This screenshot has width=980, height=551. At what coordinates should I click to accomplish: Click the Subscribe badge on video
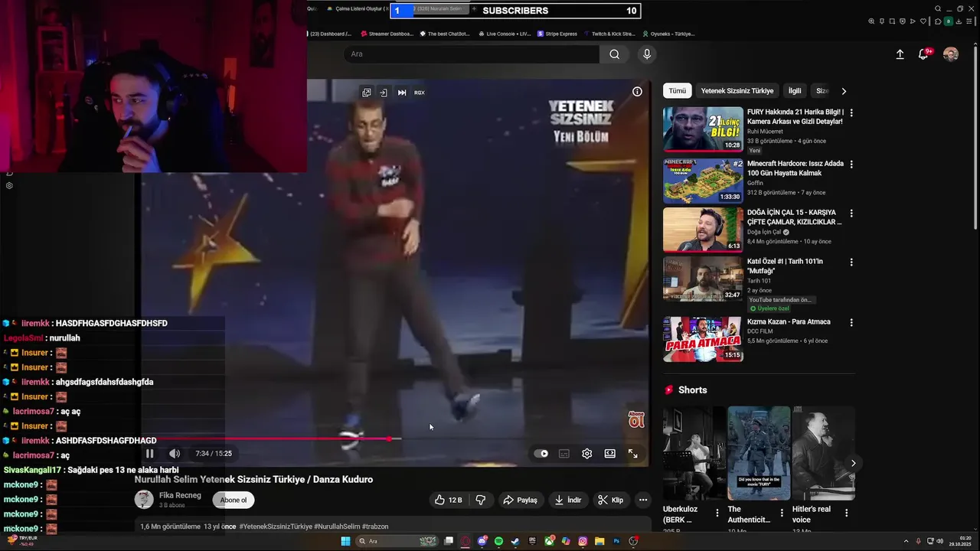pos(636,419)
